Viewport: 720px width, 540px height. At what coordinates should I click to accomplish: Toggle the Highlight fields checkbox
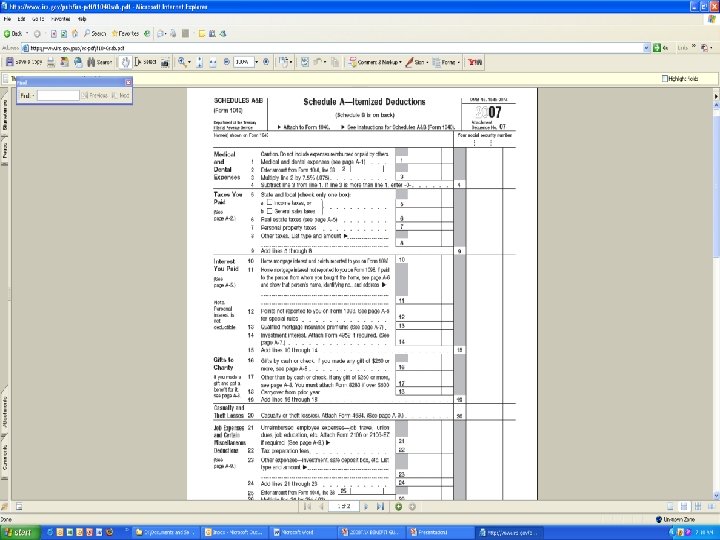point(664,79)
